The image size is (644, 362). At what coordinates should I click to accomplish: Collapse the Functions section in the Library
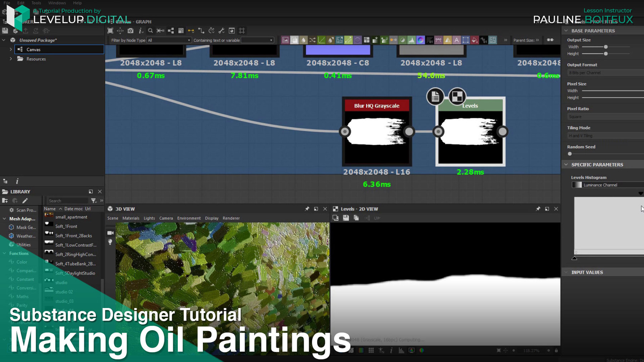pyautogui.click(x=4, y=253)
